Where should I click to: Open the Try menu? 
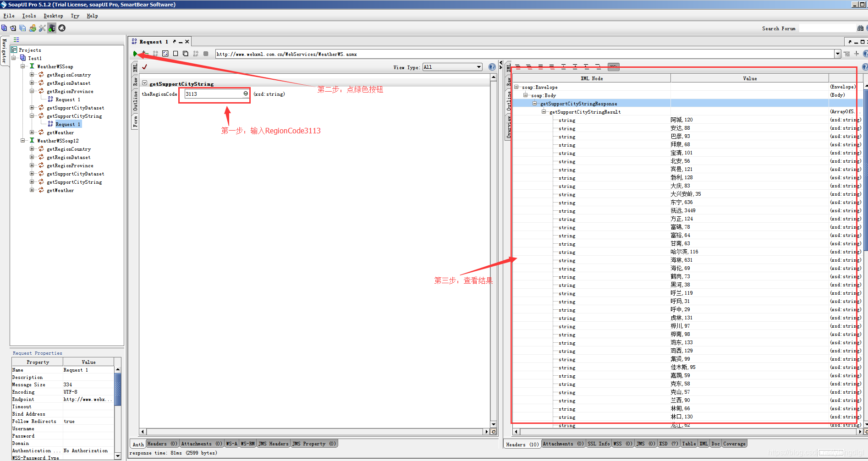click(x=75, y=16)
